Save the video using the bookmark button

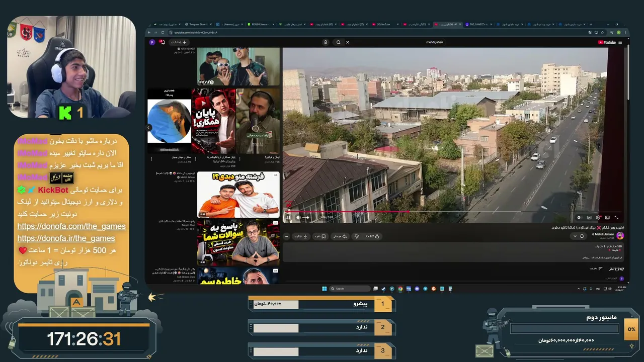click(320, 236)
